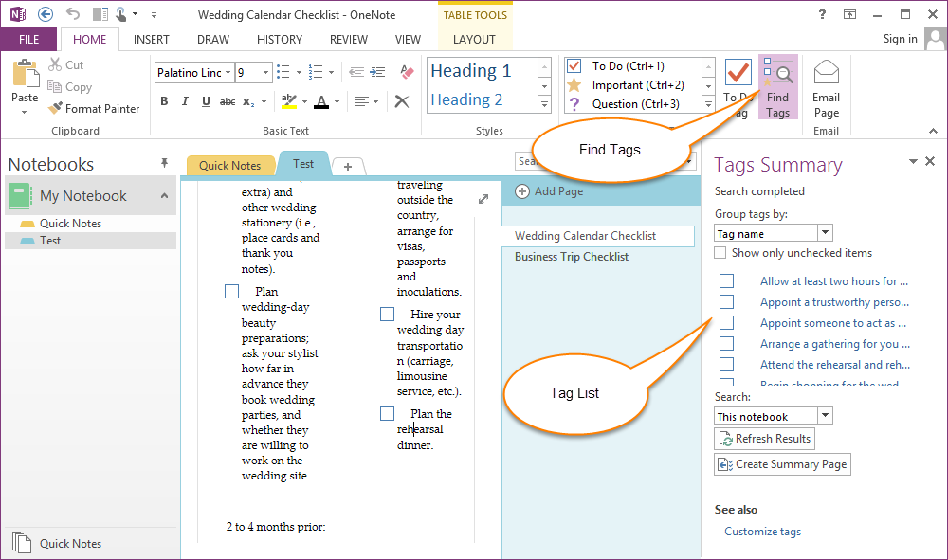This screenshot has height=560, width=948.
Task: Open the FILE tab
Action: click(29, 39)
